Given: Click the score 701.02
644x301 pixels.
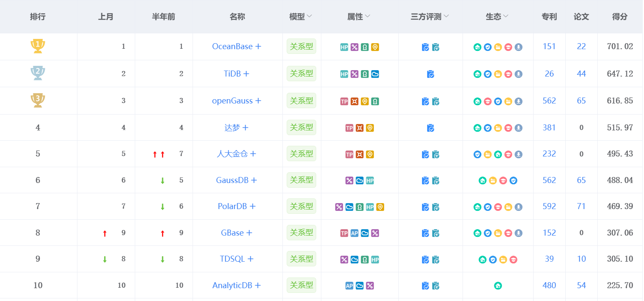Looking at the screenshot, I should (620, 47).
